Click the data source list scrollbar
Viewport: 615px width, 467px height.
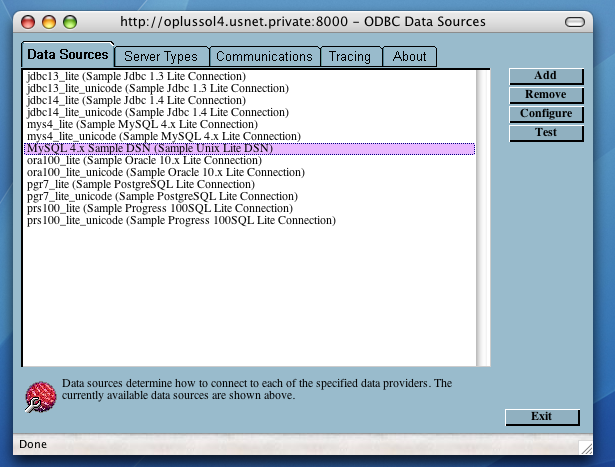click(483, 218)
